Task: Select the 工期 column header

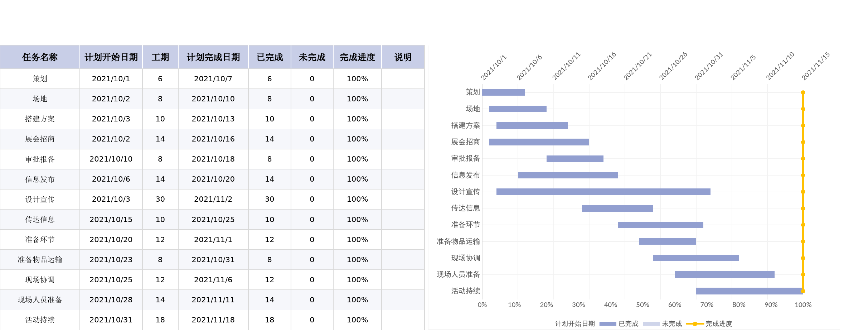Action: coord(160,57)
